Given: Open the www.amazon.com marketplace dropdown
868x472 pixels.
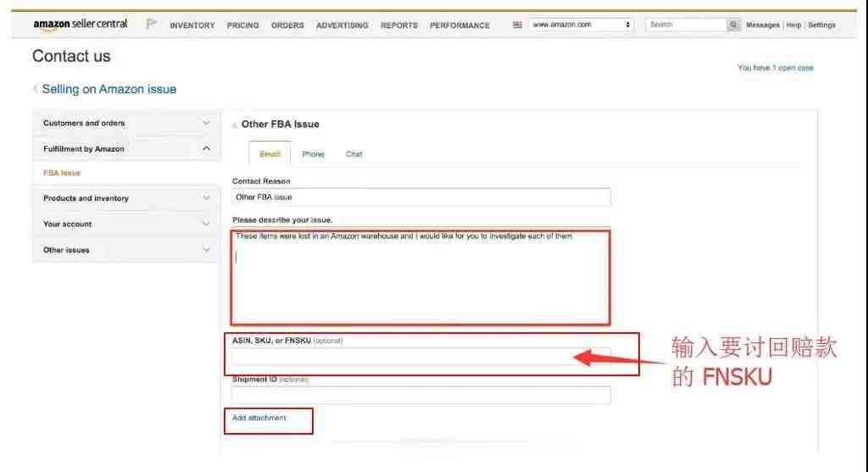Looking at the screenshot, I should (581, 25).
